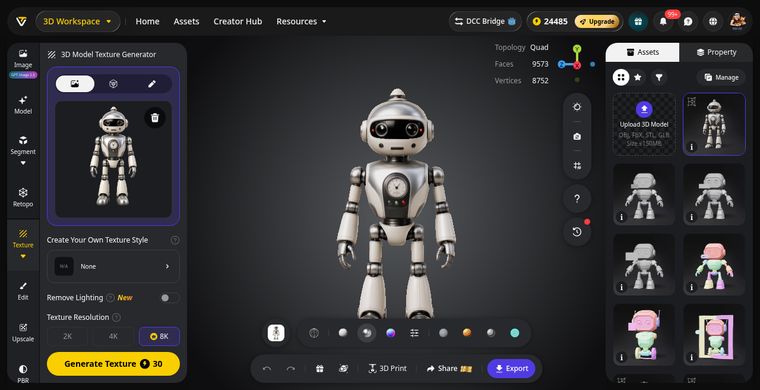The image size is (760, 390).
Task: Click the Export button
Action: [x=511, y=369]
